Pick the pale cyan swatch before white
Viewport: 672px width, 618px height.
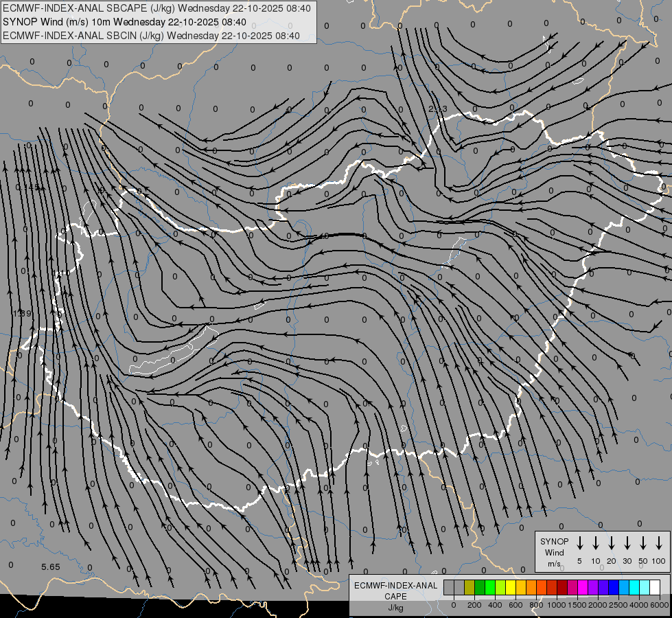point(645,587)
